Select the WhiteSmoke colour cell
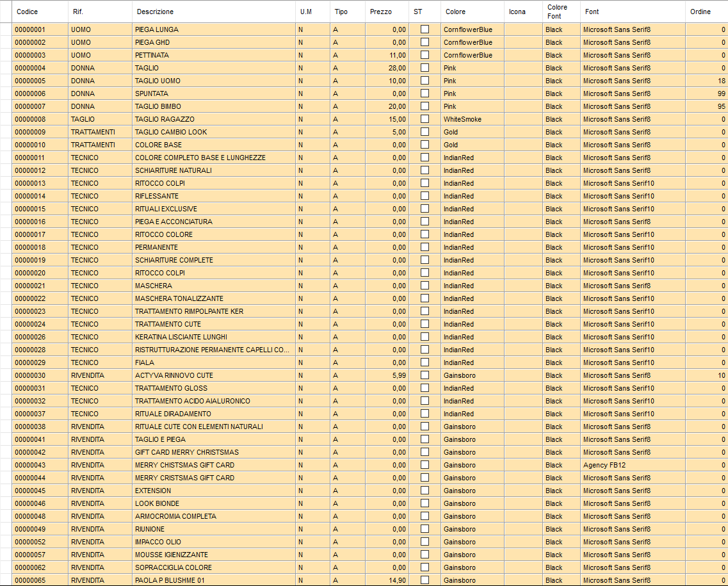 472,119
